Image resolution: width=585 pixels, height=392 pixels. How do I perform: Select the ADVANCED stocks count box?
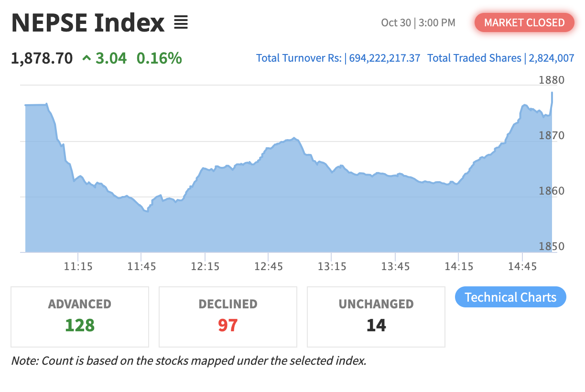pos(80,316)
